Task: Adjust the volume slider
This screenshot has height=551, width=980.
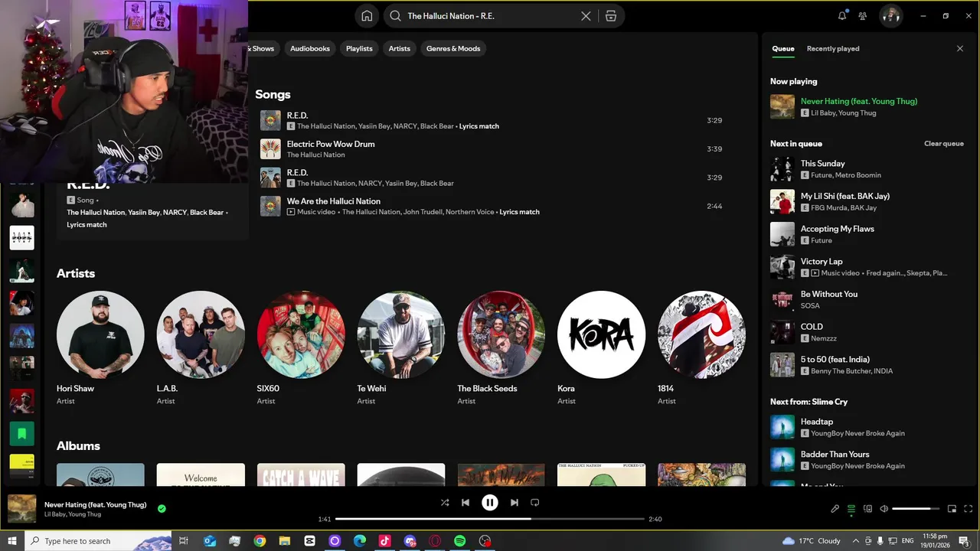Action: (x=916, y=509)
